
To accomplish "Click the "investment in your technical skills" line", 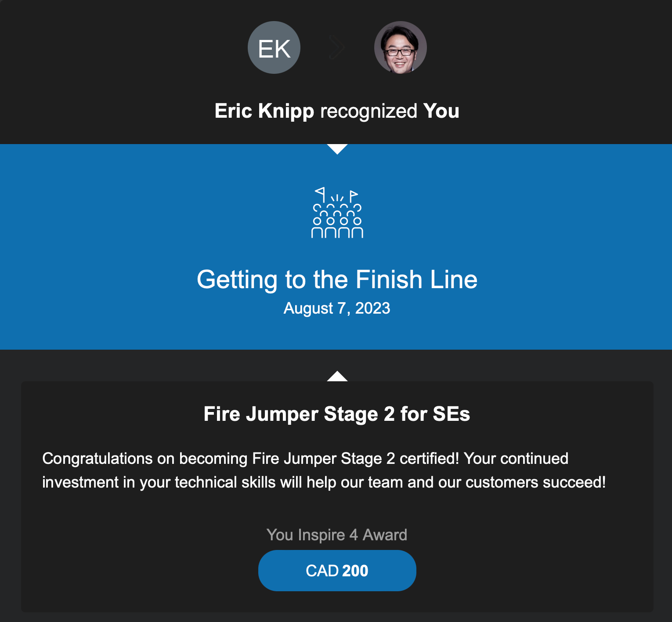I will pos(324,482).
